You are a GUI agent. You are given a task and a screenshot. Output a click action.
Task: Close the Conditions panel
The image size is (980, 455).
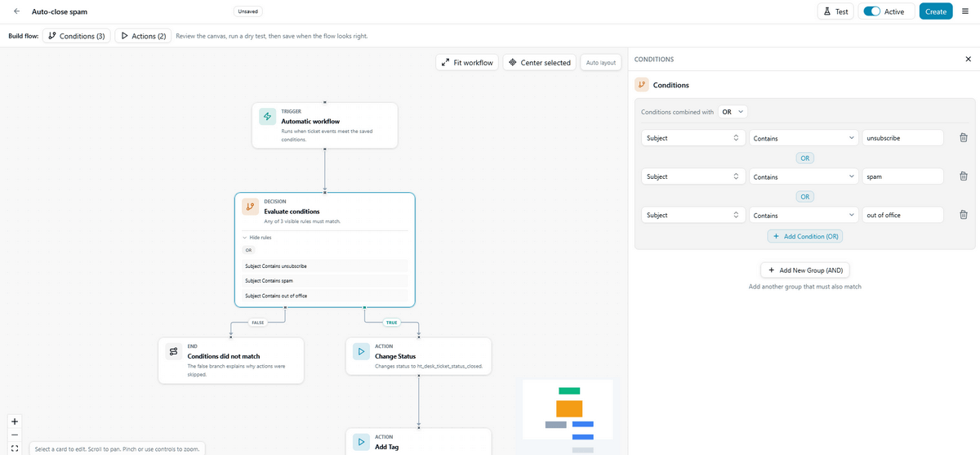tap(969, 59)
